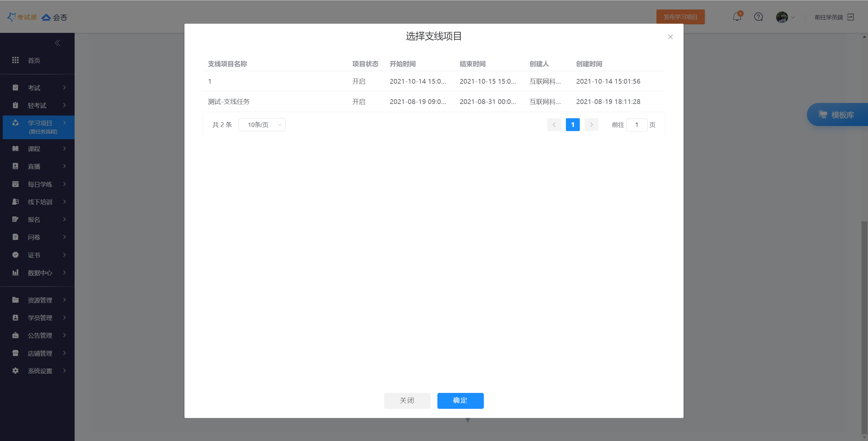Click the 数据中心 bar chart icon
The image size is (868, 441).
(x=15, y=273)
